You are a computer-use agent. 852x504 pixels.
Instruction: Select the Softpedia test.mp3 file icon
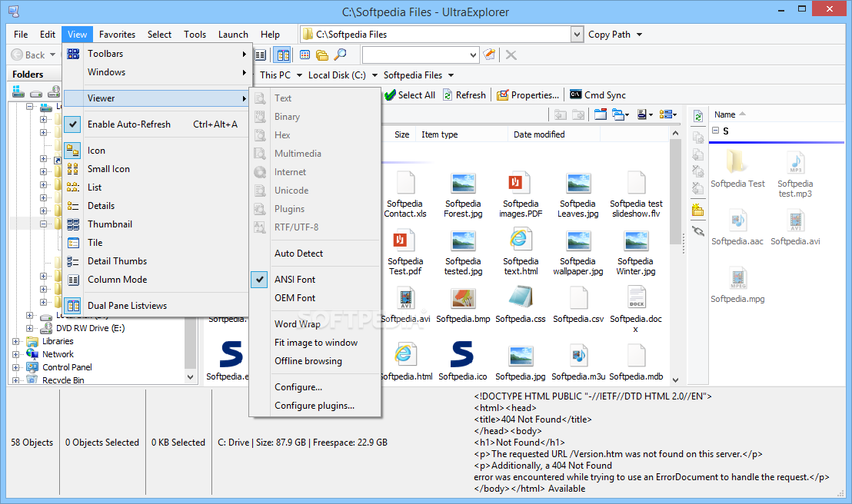pyautogui.click(x=796, y=162)
